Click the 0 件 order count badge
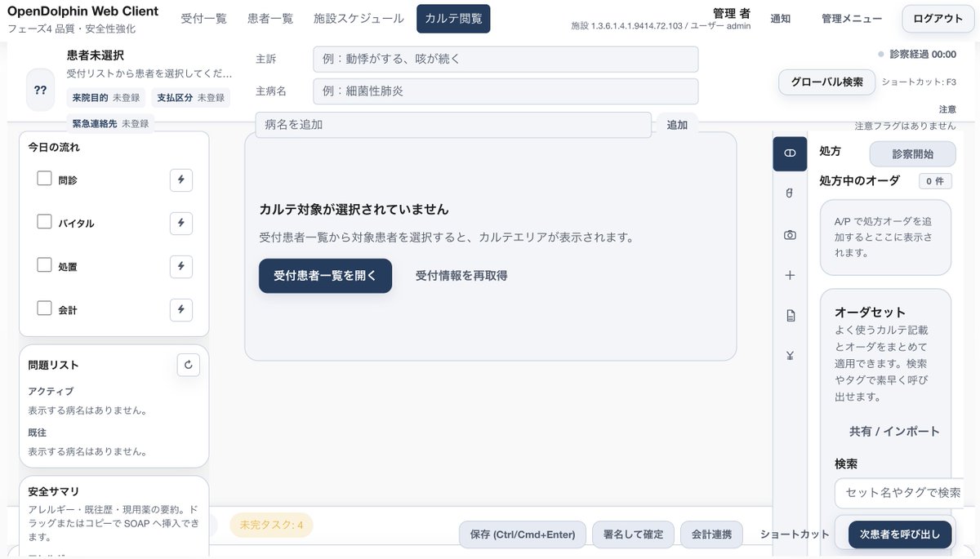The height and width of the screenshot is (559, 980). pos(935,181)
